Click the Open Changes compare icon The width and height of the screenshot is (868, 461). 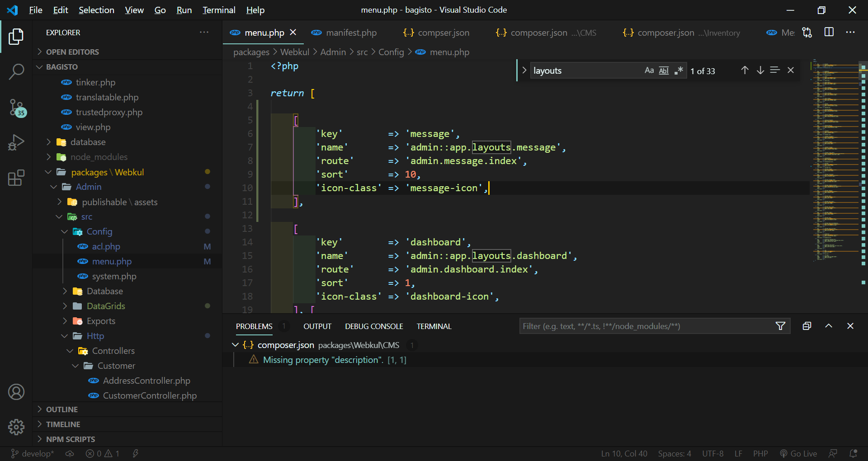pyautogui.click(x=807, y=33)
